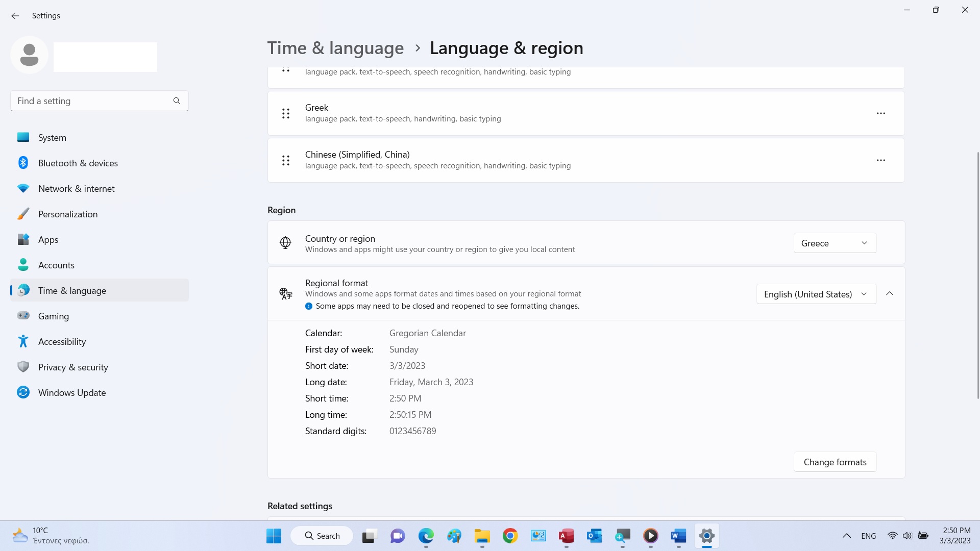Viewport: 980px width, 551px height.
Task: Click the user account avatar
Action: click(29, 55)
